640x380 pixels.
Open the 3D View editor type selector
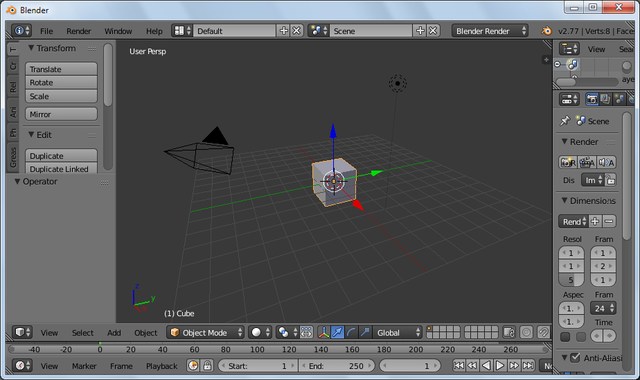[22, 332]
